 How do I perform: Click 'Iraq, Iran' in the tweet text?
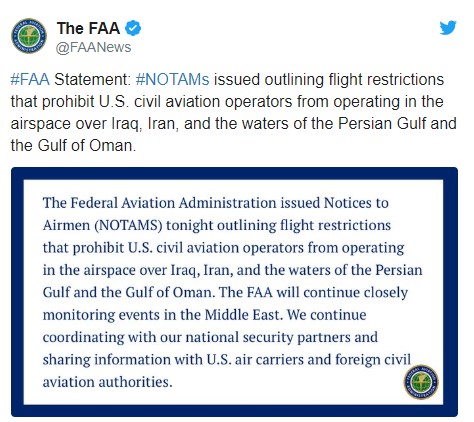coord(144,124)
